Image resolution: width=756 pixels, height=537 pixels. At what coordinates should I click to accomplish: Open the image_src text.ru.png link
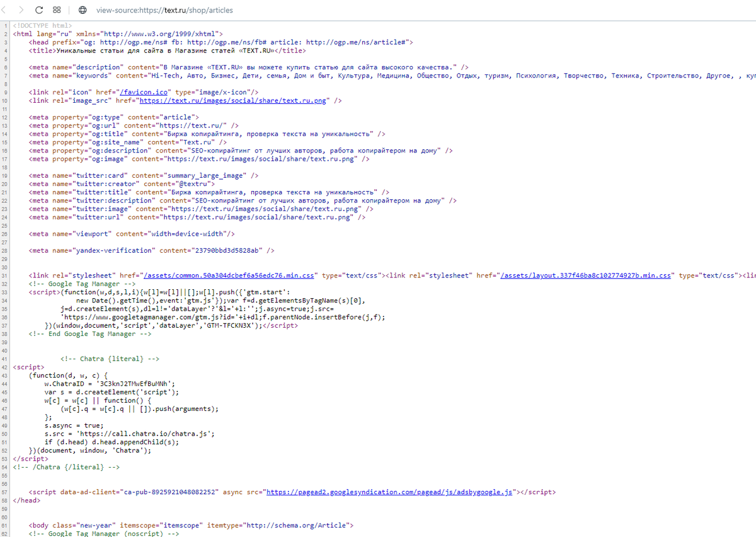click(233, 100)
